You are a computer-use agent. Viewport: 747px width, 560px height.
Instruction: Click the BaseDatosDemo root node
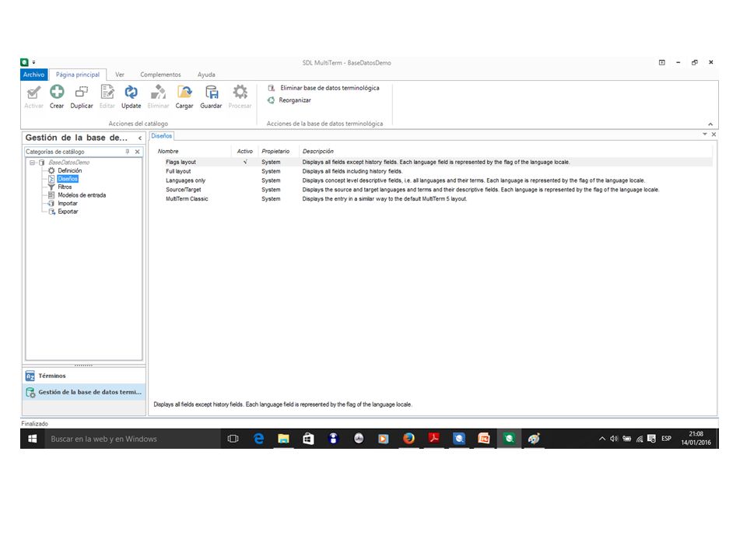click(x=68, y=163)
